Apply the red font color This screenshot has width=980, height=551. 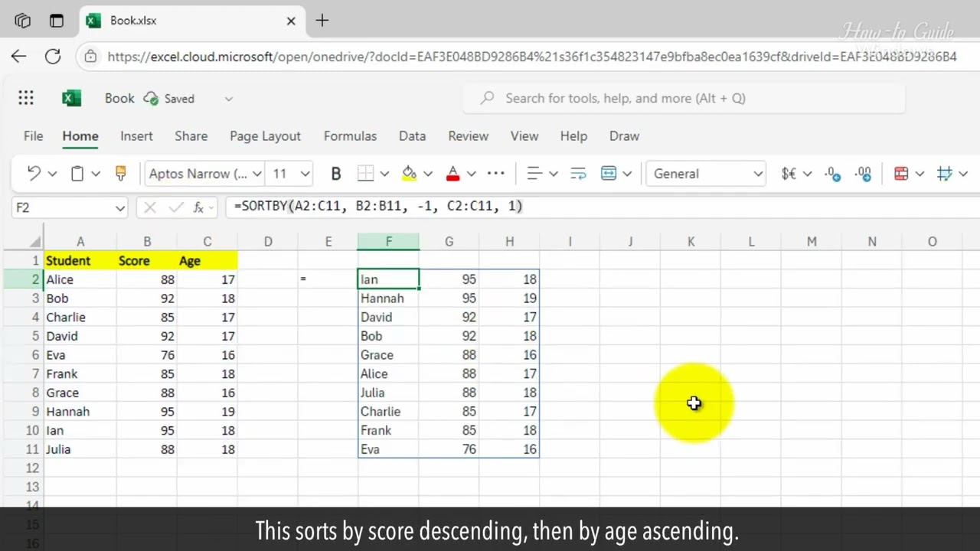452,174
